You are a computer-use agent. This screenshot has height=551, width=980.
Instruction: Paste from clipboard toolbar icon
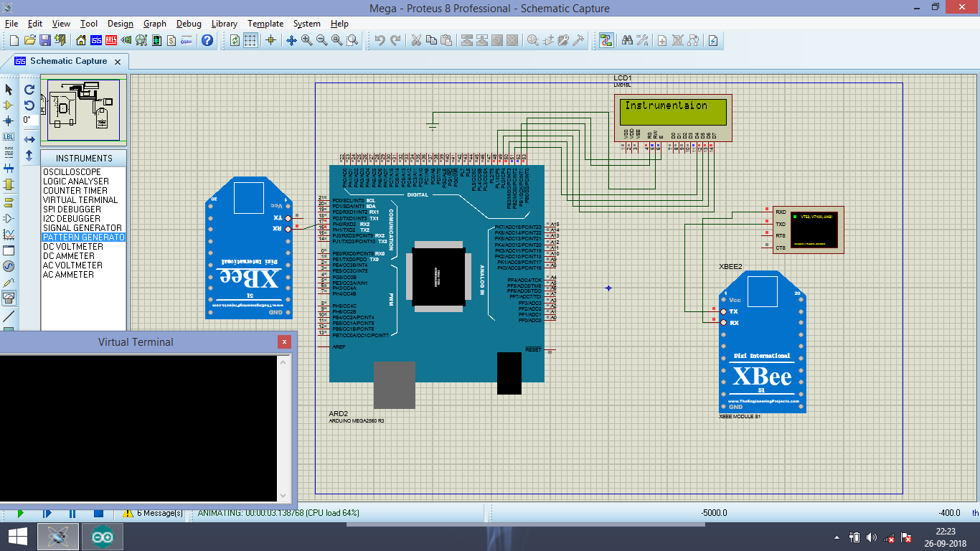click(446, 40)
